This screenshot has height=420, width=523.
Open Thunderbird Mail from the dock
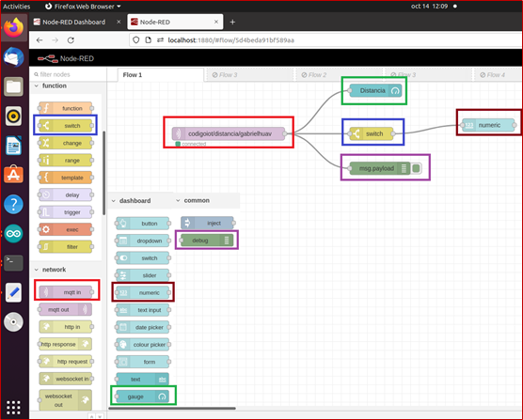[x=14, y=57]
